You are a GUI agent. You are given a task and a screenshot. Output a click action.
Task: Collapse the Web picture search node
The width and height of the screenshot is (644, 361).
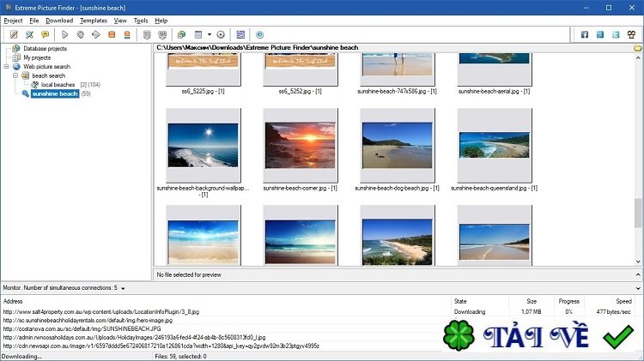pyautogui.click(x=6, y=66)
